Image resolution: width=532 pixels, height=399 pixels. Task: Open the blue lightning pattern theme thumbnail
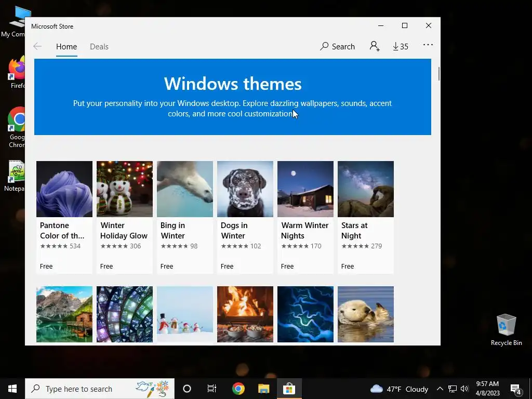305,314
